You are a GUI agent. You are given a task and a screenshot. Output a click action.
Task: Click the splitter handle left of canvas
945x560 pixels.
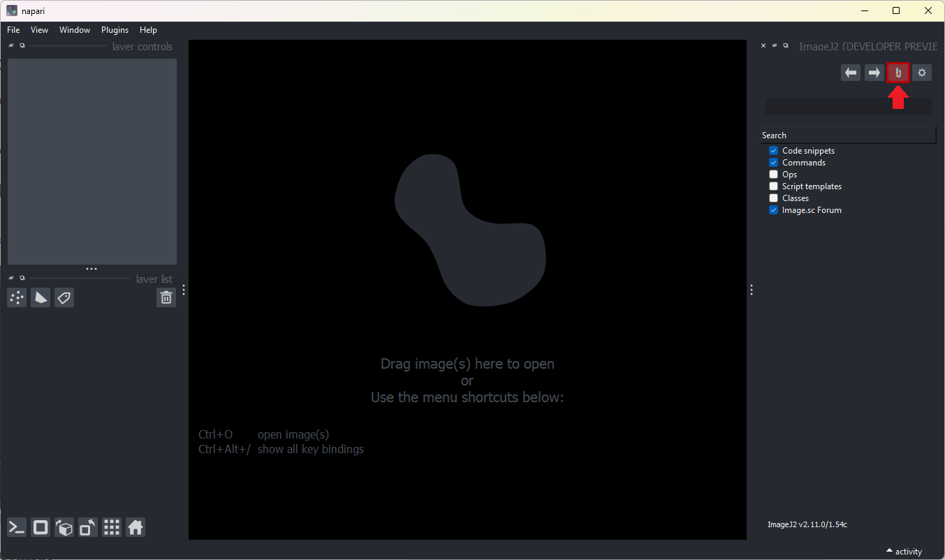[x=184, y=290]
